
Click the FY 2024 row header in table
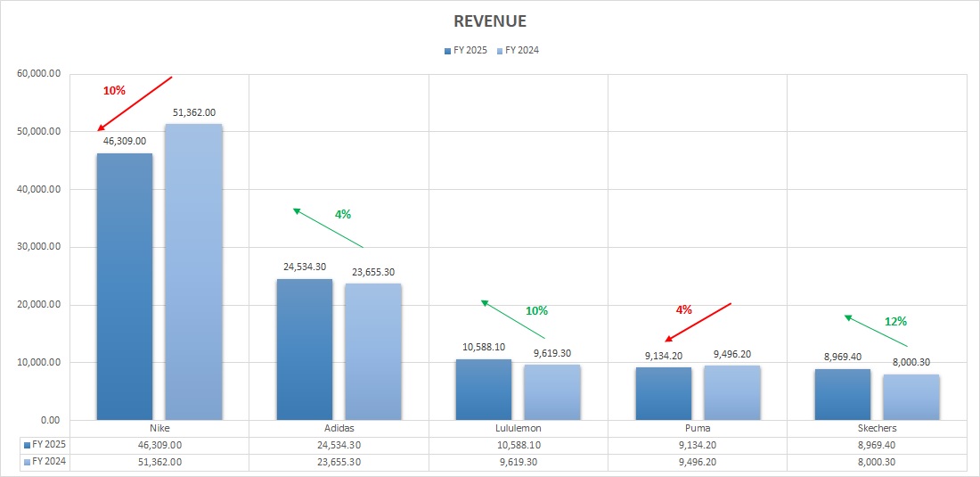tap(45, 462)
